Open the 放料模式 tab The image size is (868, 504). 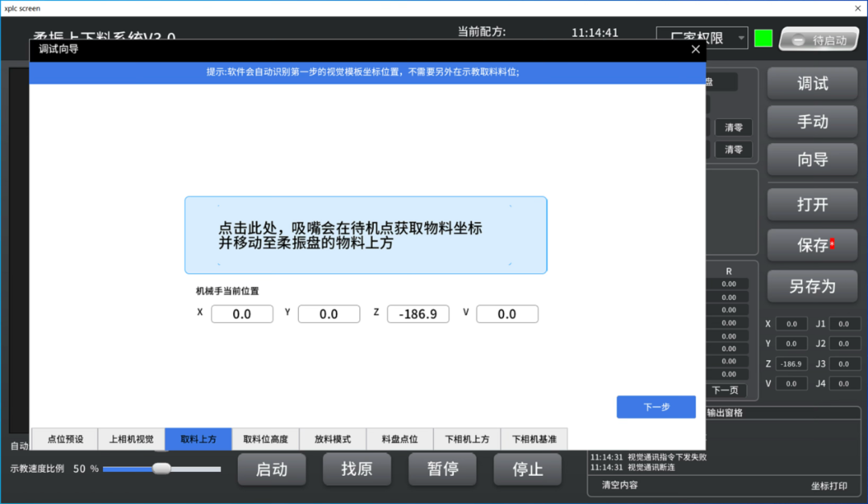333,439
